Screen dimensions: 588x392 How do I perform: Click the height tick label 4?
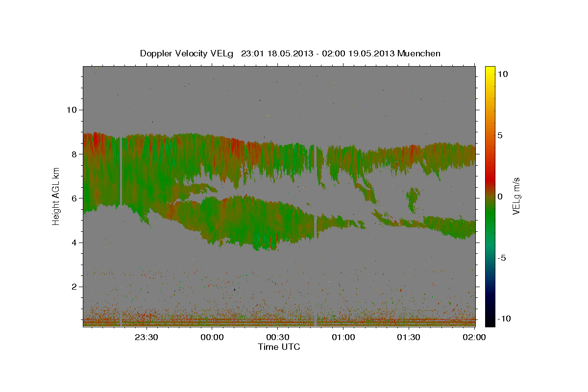coord(74,243)
